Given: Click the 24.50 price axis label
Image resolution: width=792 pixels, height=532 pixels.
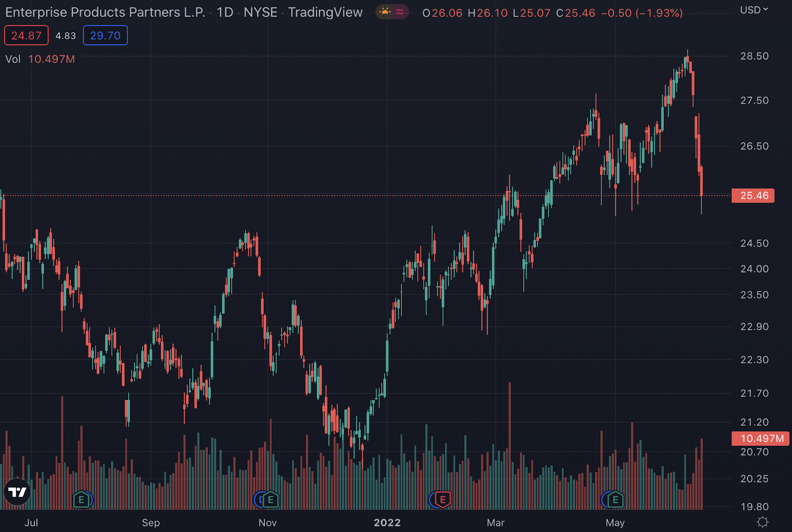Looking at the screenshot, I should click(x=754, y=243).
